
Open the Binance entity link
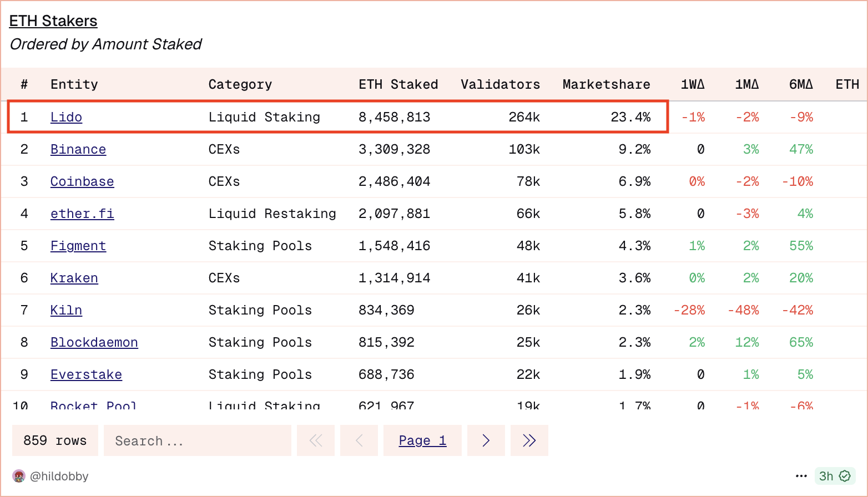(x=78, y=149)
